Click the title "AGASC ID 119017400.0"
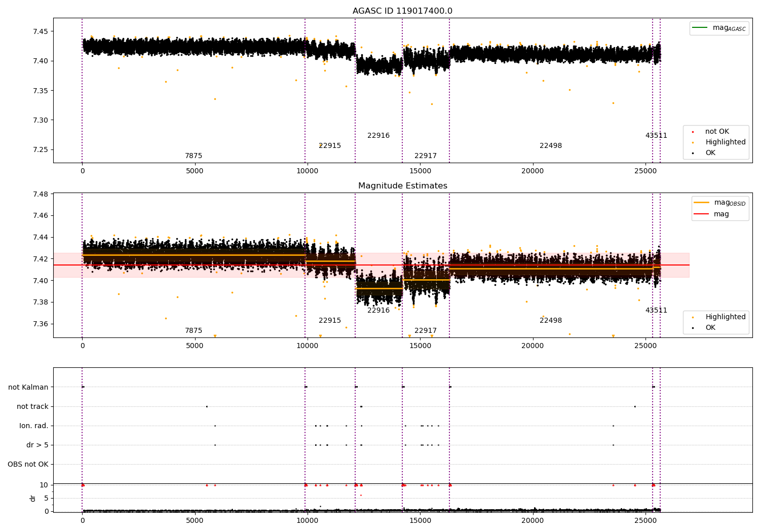760x532 pixels. pos(402,11)
